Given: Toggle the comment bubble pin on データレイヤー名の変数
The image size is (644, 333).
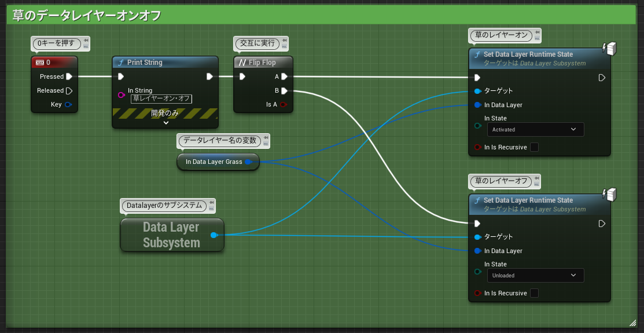Looking at the screenshot, I should pyautogui.click(x=266, y=138).
